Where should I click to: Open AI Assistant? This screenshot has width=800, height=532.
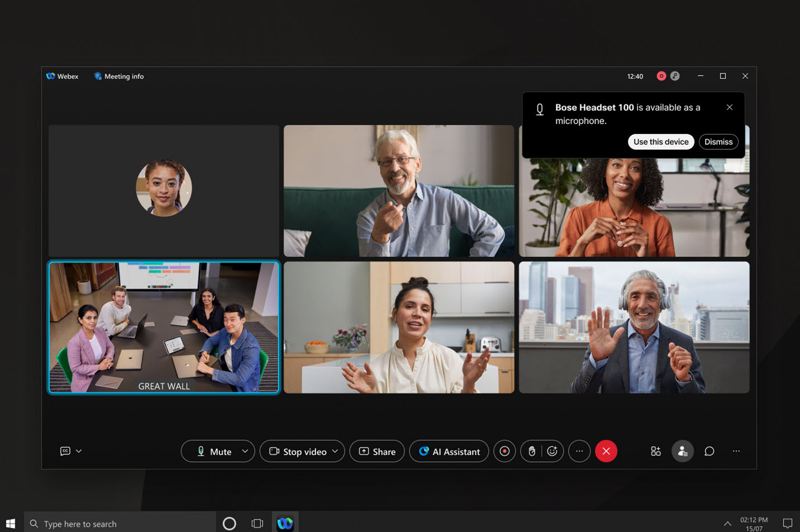449,452
